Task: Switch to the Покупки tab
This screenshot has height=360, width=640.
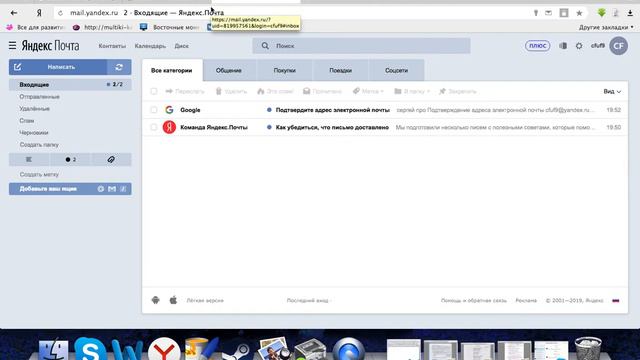Action: coord(284,70)
